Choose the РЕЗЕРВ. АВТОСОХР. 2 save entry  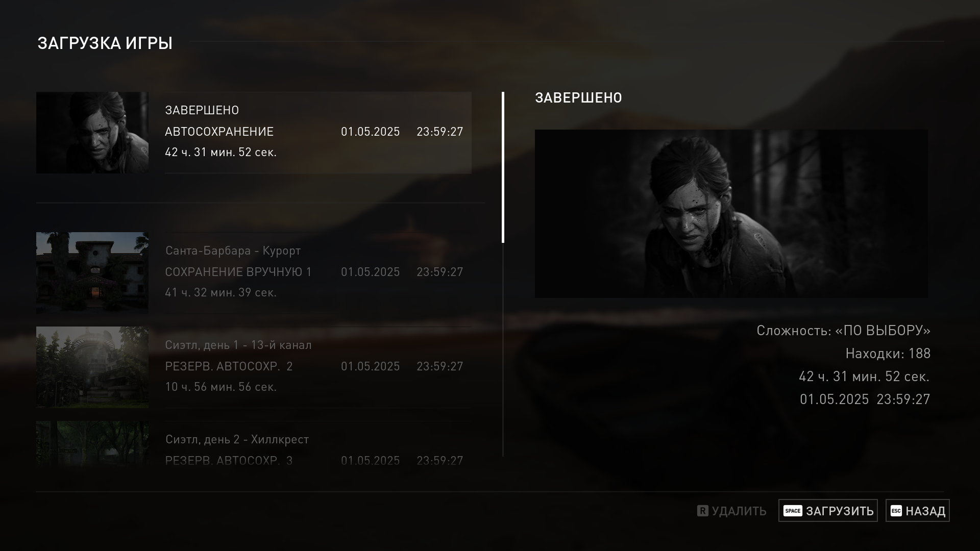tap(254, 367)
